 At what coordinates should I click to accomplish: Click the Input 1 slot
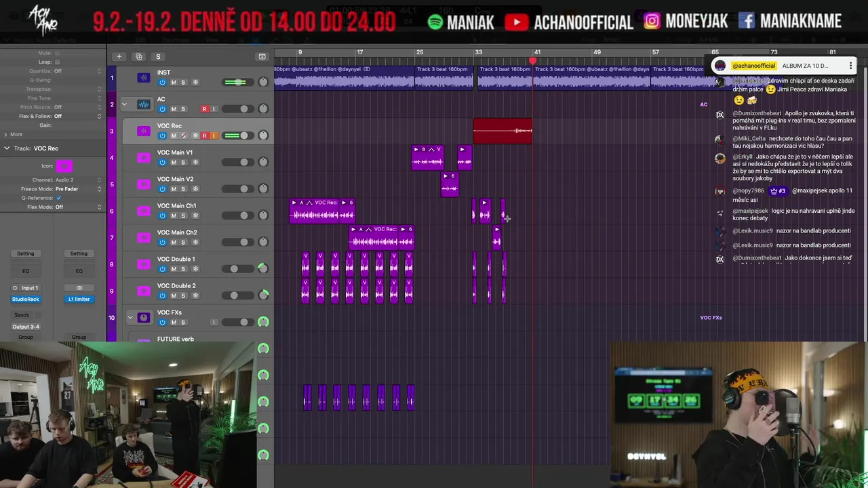tap(30, 288)
